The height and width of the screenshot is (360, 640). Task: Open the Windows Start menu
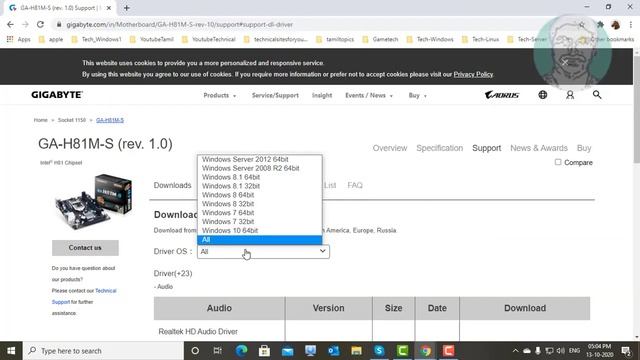click(11, 351)
